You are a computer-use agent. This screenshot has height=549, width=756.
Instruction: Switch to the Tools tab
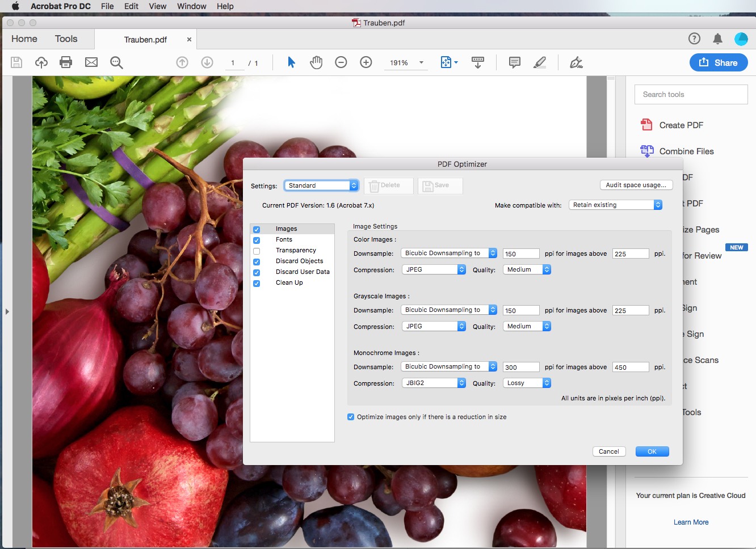tap(66, 39)
